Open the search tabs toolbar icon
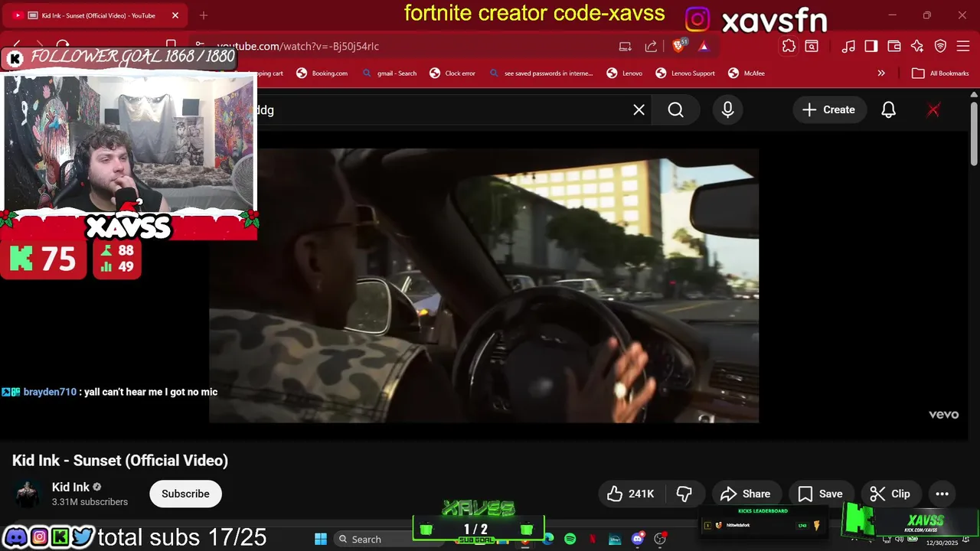Screen dimensions: 980x551 (812, 46)
